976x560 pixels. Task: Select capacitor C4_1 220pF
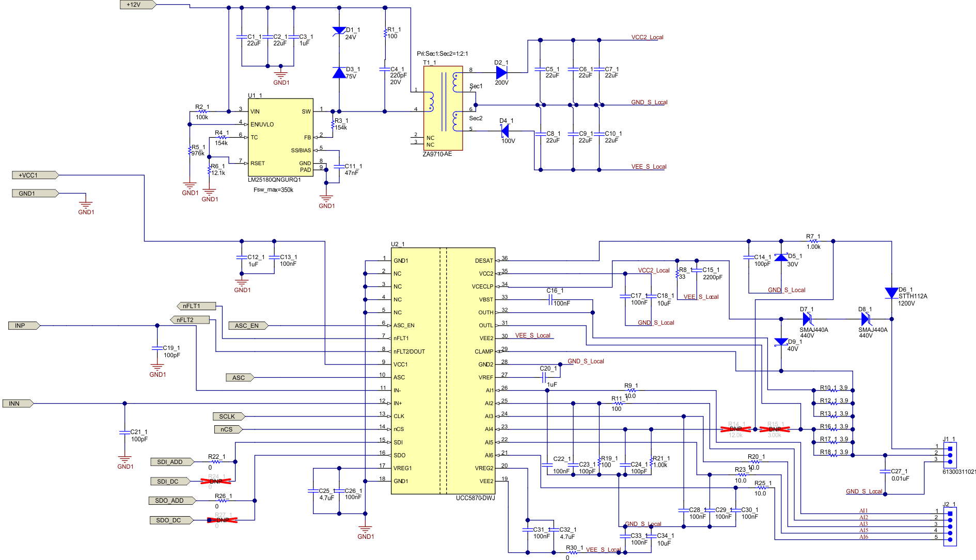click(385, 69)
